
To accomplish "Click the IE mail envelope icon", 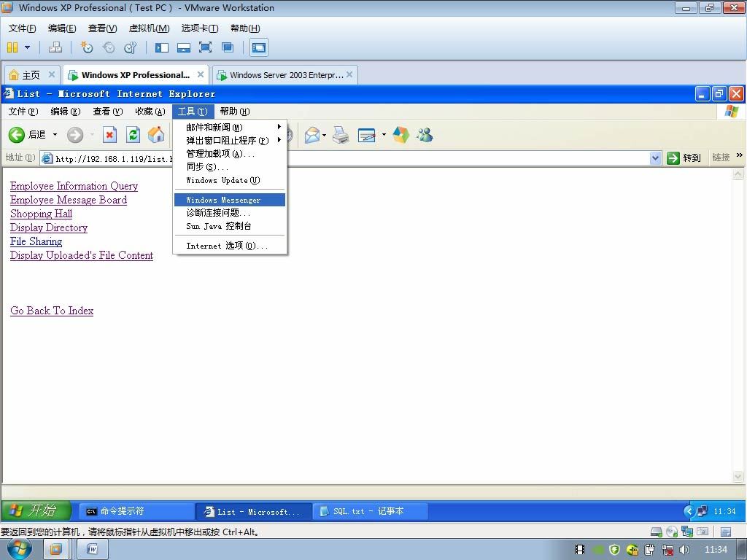I will click(x=312, y=135).
